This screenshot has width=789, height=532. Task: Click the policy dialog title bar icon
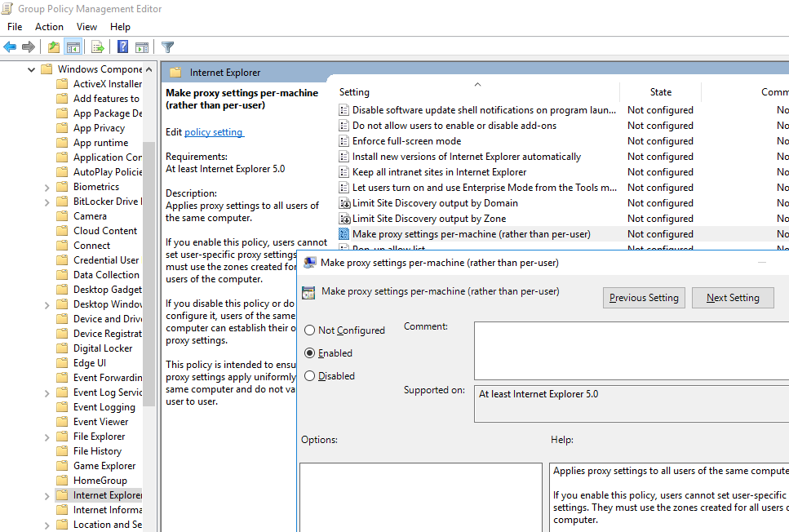(x=311, y=262)
